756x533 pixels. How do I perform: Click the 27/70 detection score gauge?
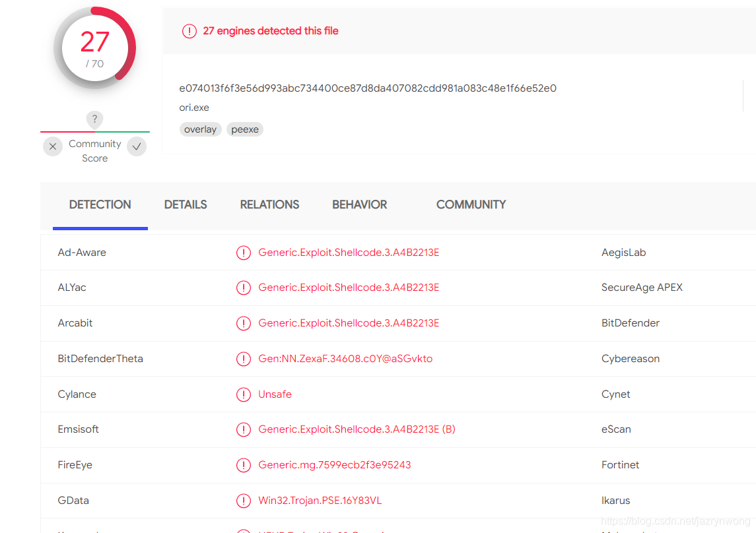(x=95, y=47)
